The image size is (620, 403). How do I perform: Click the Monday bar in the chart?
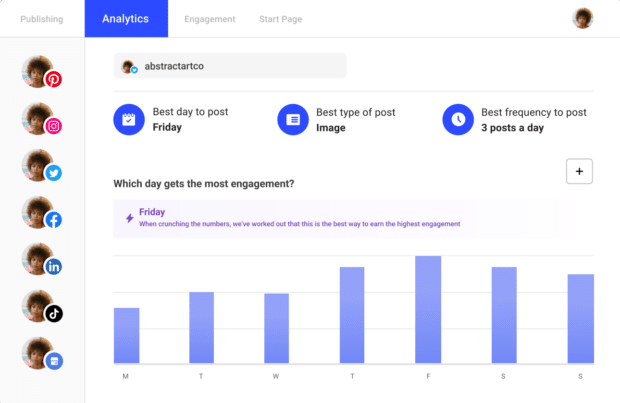tap(126, 335)
